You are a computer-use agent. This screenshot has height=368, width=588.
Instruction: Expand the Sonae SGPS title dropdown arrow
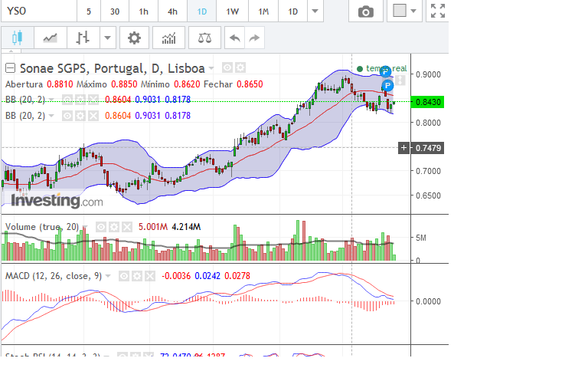tap(211, 68)
